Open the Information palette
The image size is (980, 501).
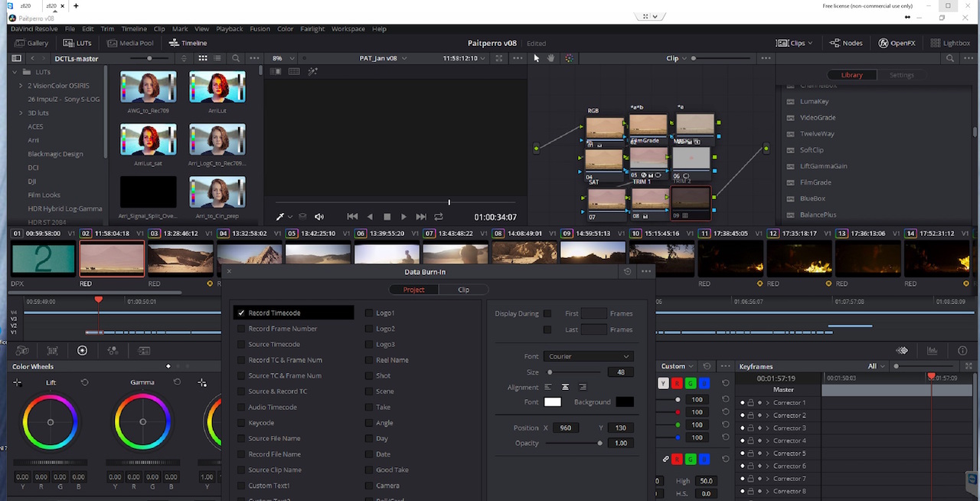(962, 351)
